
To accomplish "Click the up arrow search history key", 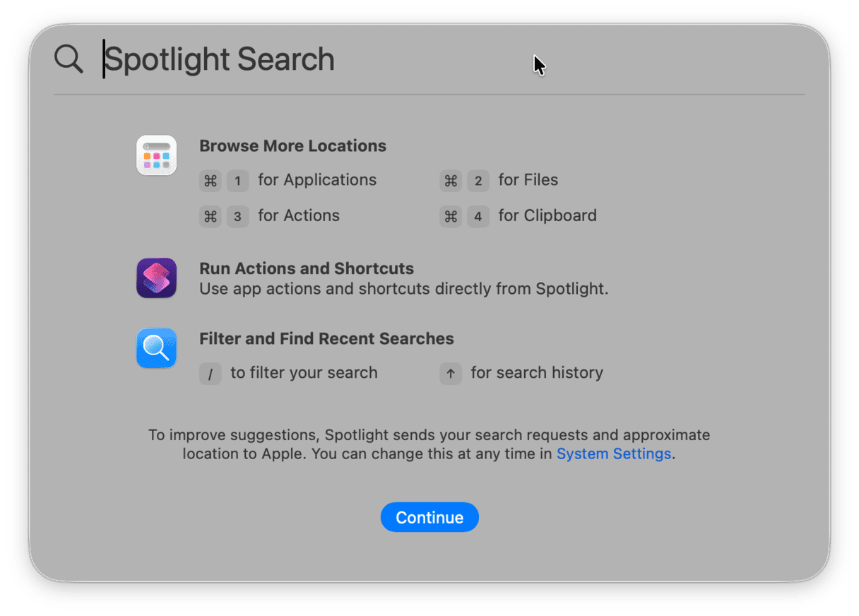I will (451, 373).
